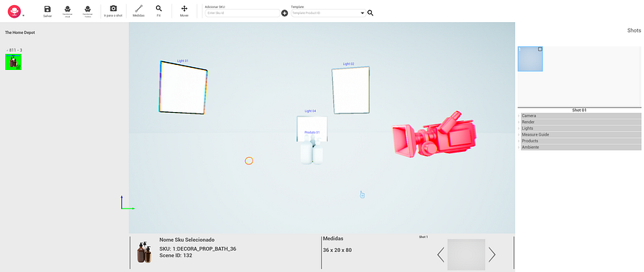Search templates with the magnifier icon
Image resolution: width=644 pixels, height=272 pixels.
point(370,13)
